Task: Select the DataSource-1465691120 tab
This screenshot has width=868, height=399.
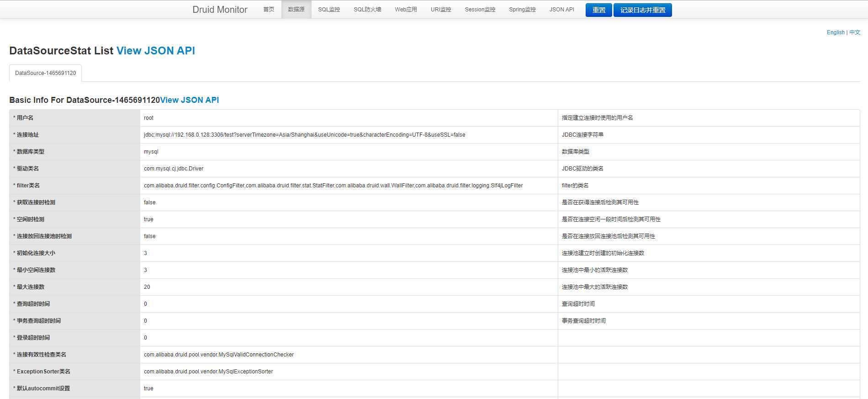Action: coord(45,73)
